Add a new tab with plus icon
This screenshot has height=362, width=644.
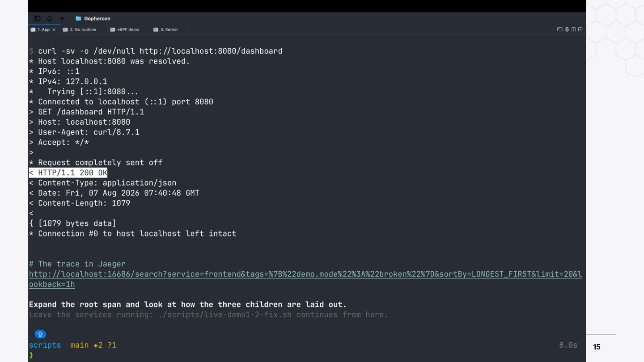coord(62,18)
